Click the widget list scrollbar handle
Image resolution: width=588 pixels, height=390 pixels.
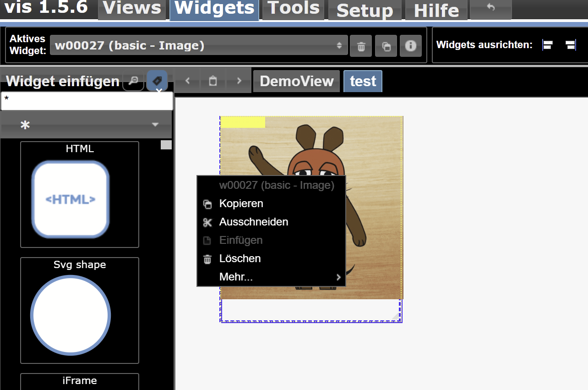pos(166,145)
